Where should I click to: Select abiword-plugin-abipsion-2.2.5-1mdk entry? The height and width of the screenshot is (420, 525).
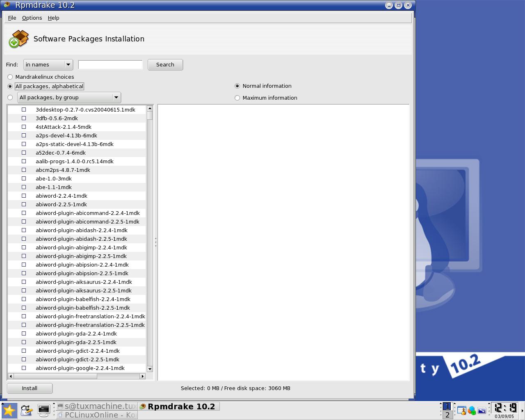click(82, 273)
